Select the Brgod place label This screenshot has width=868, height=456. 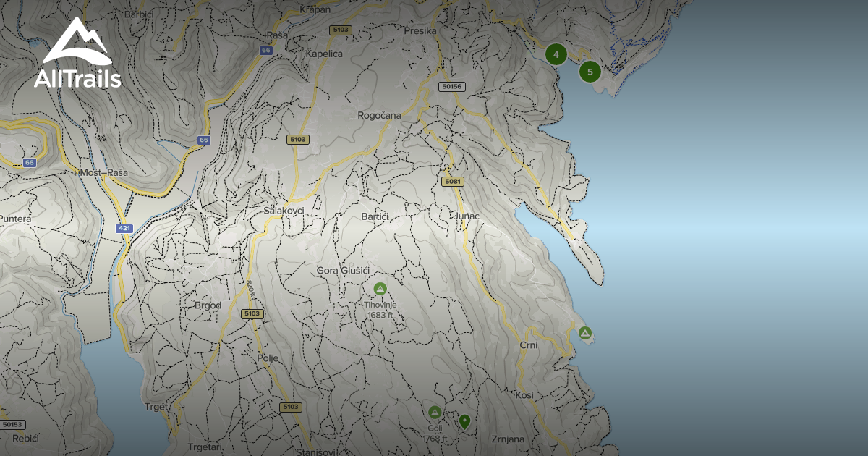[208, 305]
